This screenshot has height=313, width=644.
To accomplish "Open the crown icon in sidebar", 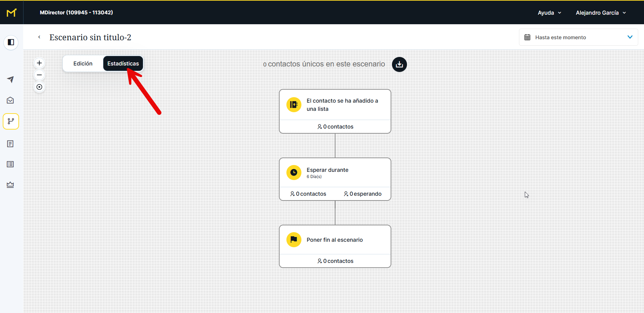I will click(x=11, y=185).
